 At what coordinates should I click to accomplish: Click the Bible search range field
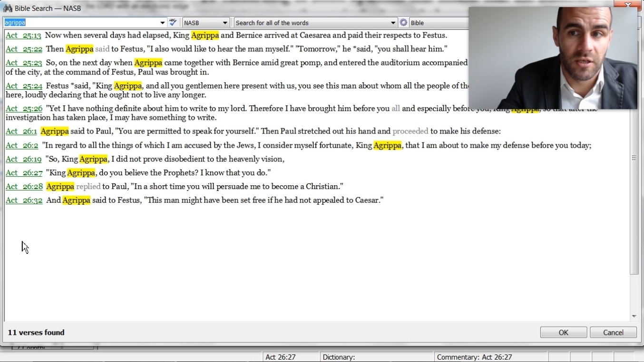coord(438,23)
